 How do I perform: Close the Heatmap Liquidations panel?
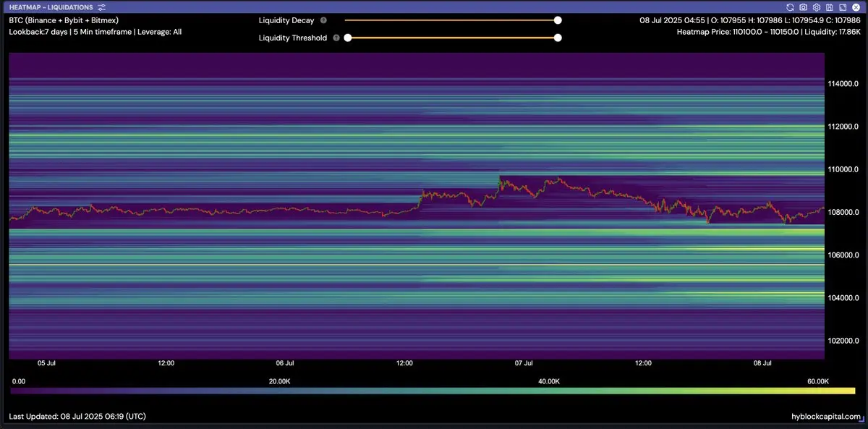855,7
